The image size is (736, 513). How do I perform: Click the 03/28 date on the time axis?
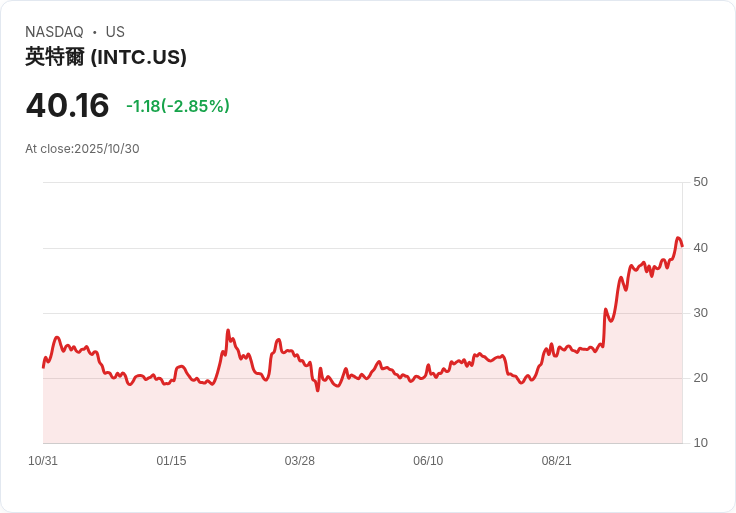pos(299,461)
